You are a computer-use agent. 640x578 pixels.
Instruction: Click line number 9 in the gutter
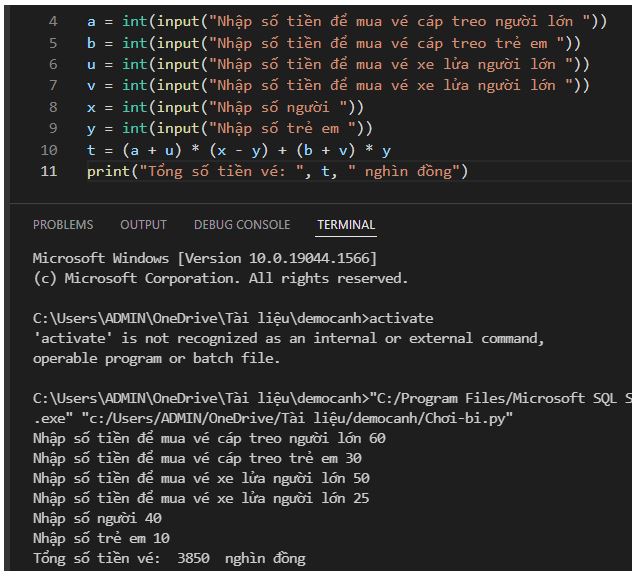click(52, 128)
